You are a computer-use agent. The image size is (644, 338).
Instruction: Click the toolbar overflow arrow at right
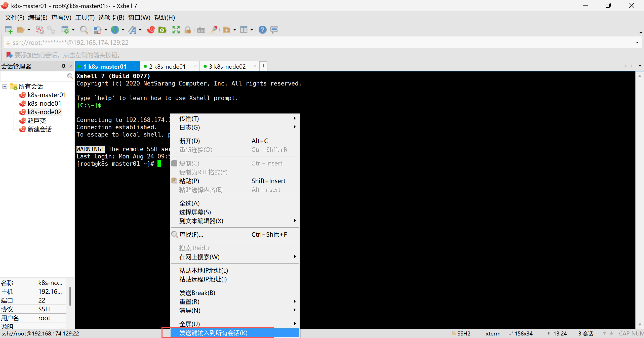[x=640, y=33]
